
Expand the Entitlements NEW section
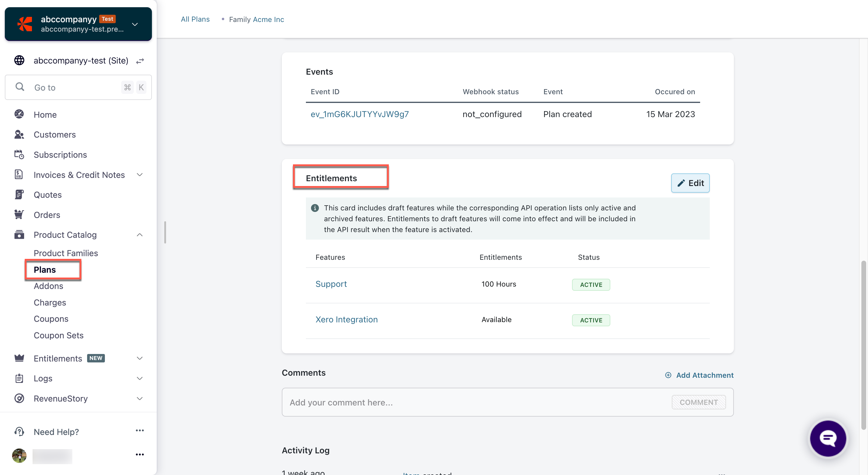pos(140,358)
